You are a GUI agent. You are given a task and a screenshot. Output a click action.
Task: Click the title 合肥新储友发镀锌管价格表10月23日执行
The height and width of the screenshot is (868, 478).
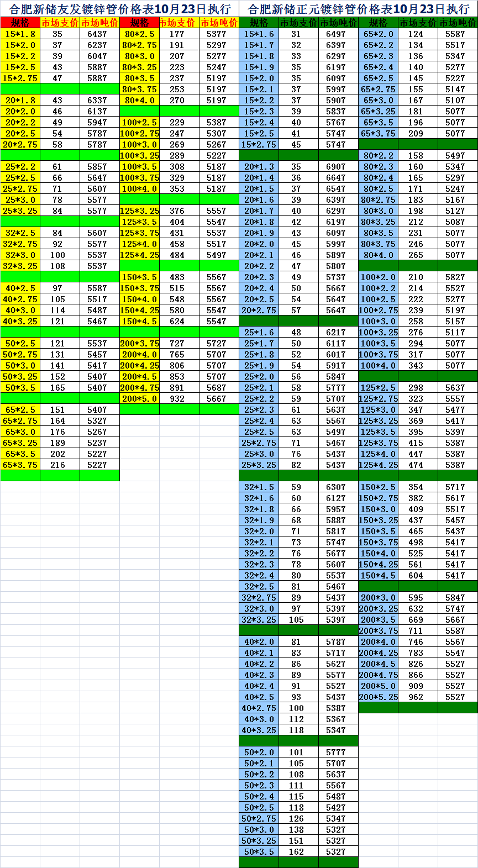(x=119, y=9)
